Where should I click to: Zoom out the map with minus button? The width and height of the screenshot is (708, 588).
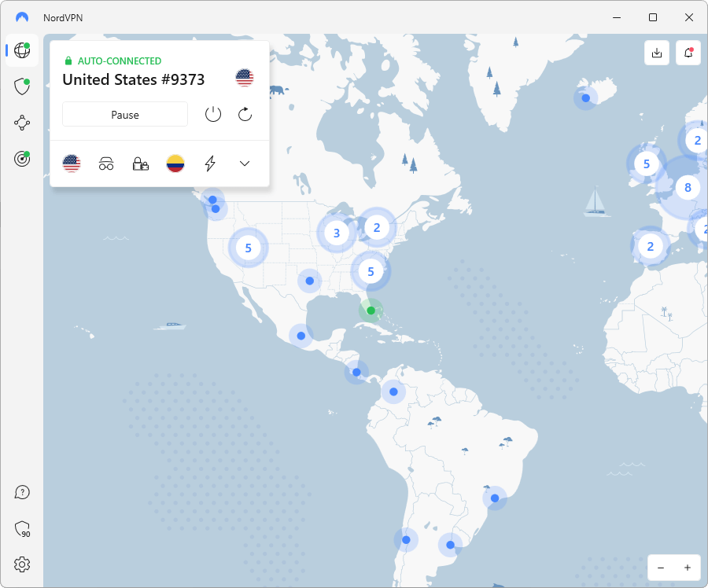pyautogui.click(x=661, y=568)
